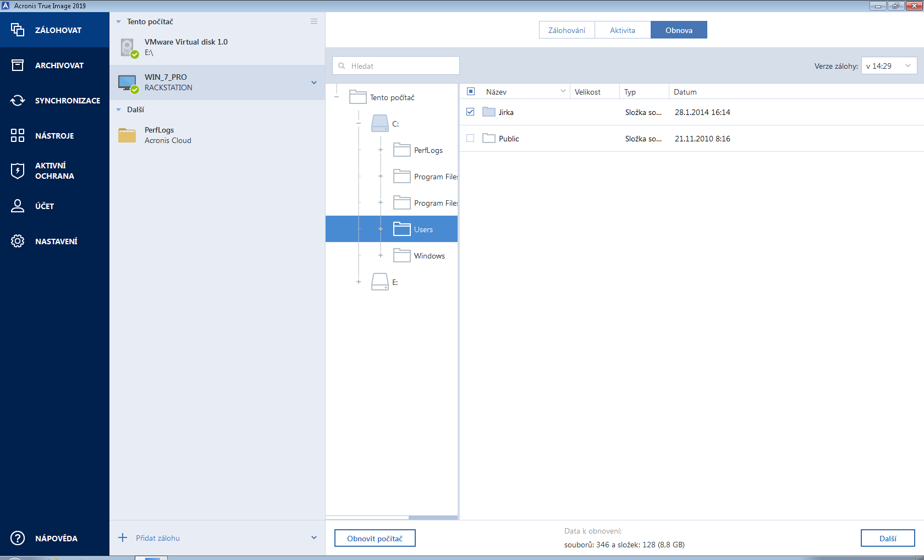
Task: Uncheck the Jirka folder checkbox
Action: (470, 112)
